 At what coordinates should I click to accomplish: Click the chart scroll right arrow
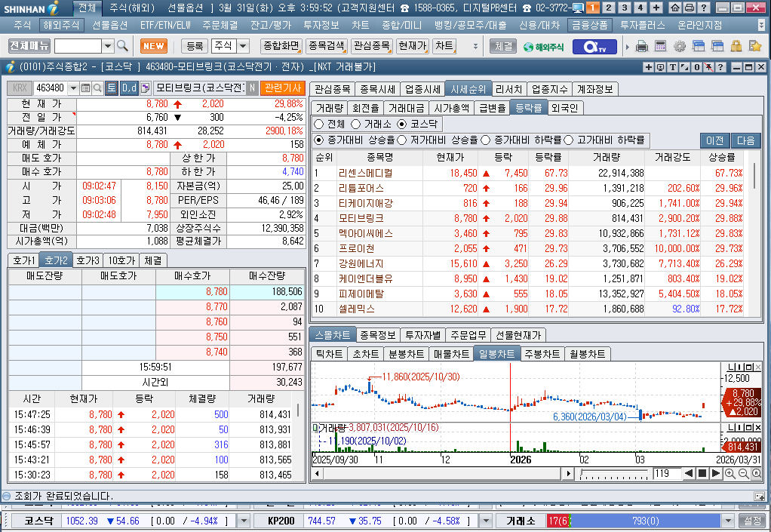click(x=568, y=473)
